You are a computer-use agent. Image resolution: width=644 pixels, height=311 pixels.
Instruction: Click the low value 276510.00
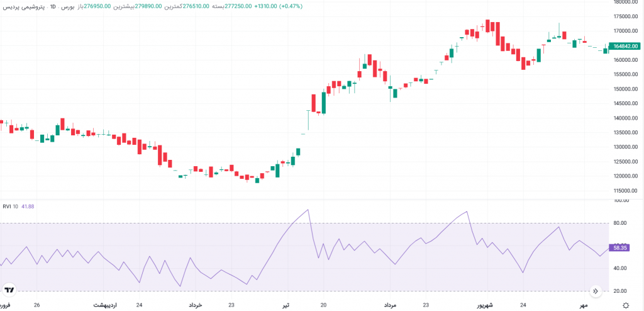coord(196,6)
